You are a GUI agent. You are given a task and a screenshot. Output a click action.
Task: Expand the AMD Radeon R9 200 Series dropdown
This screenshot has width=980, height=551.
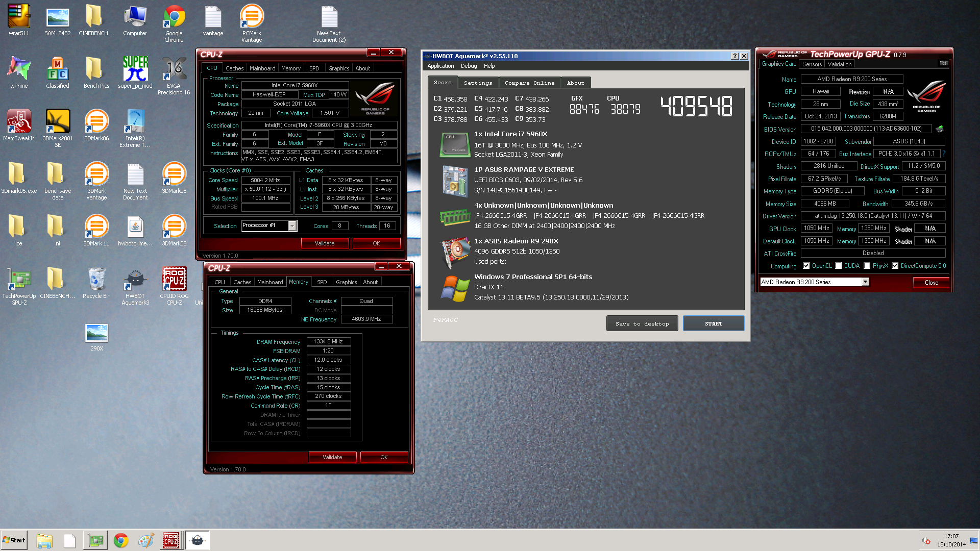pos(865,282)
